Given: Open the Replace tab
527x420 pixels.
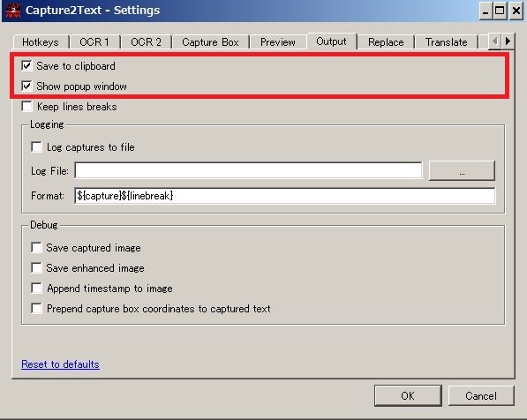Looking at the screenshot, I should pyautogui.click(x=386, y=42).
